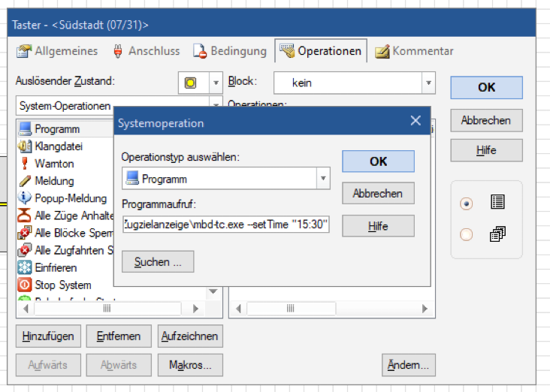Click the Entfernen button

click(119, 336)
